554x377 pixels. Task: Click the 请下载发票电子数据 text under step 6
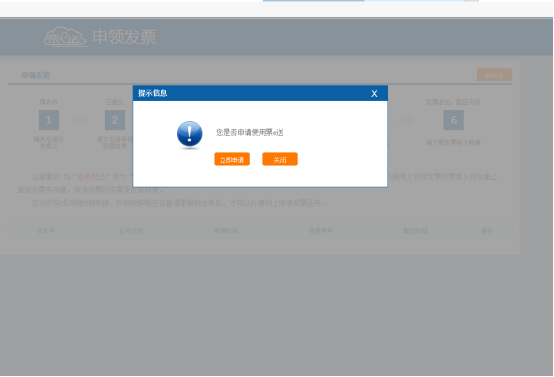coord(453,142)
